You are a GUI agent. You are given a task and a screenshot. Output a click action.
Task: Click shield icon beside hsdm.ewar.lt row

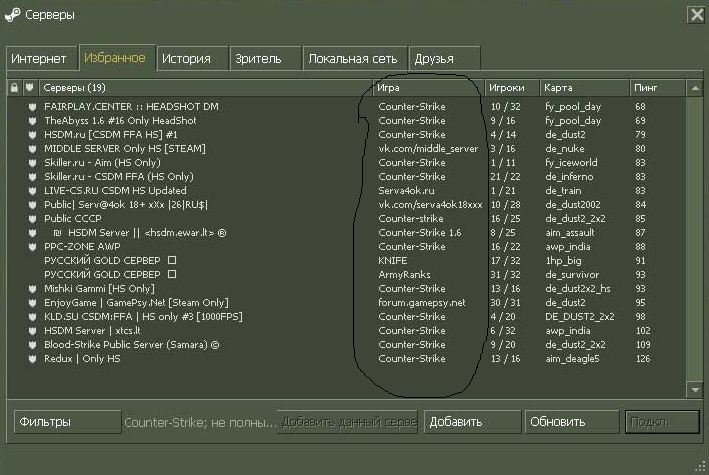tap(32, 233)
